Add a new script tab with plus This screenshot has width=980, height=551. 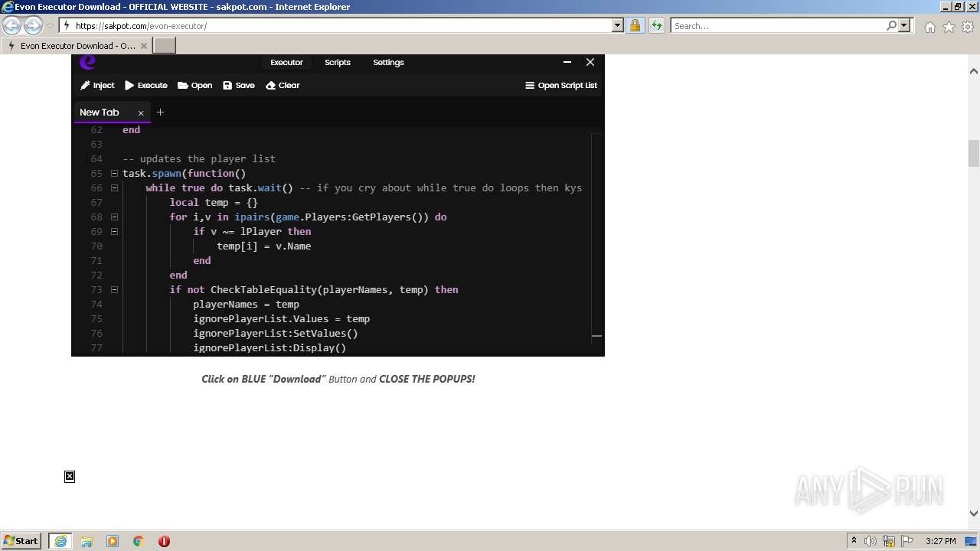click(160, 112)
